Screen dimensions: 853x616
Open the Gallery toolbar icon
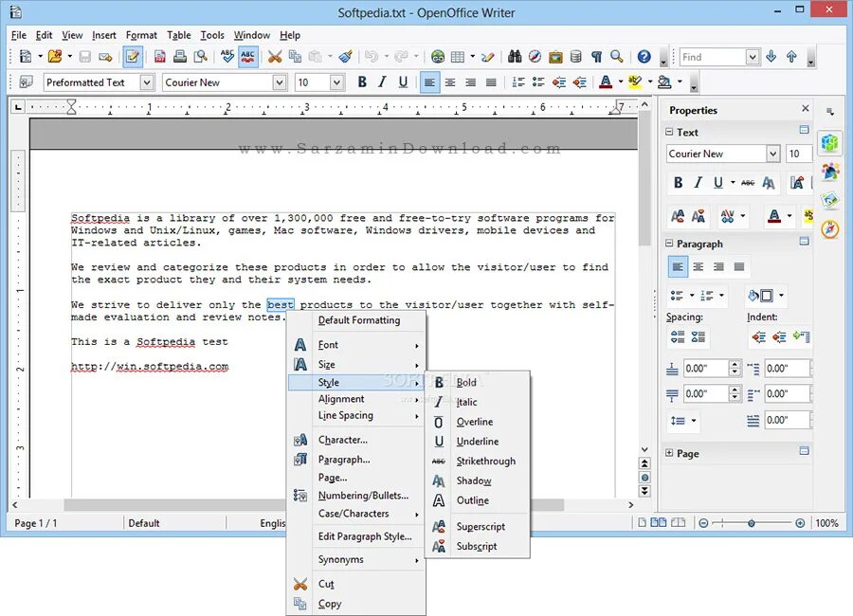pyautogui.click(x=555, y=57)
